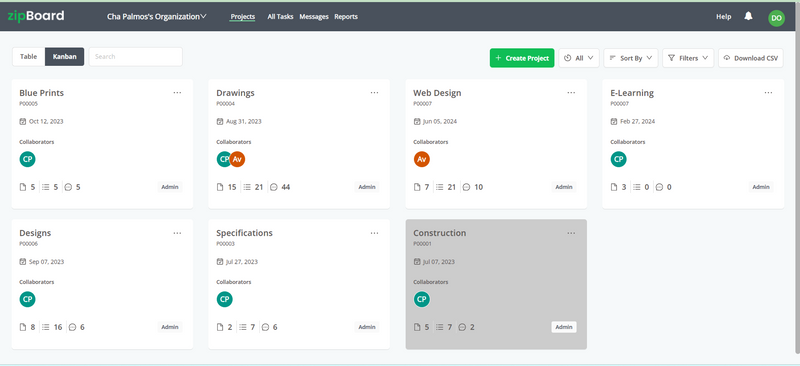
Task: Click the Admin badge on Construction card
Action: point(564,327)
